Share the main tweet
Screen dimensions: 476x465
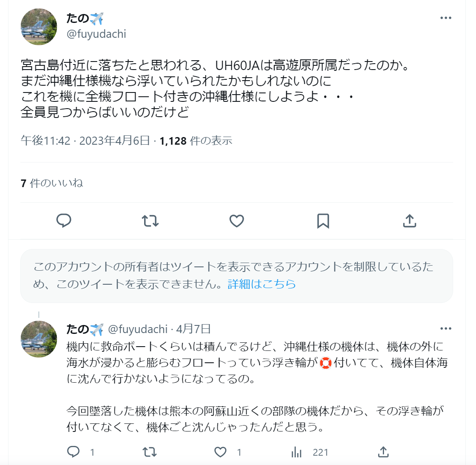(409, 221)
